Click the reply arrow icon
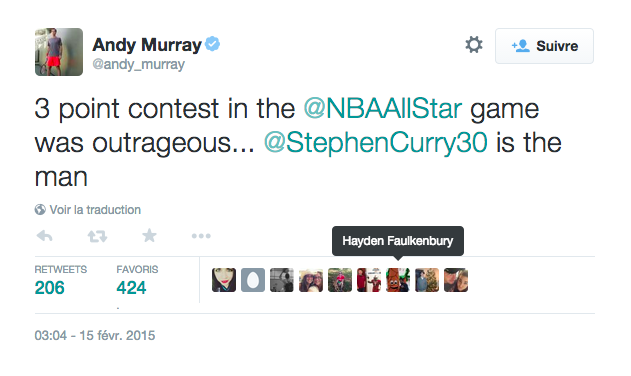The height and width of the screenshot is (376, 631). coord(44,236)
